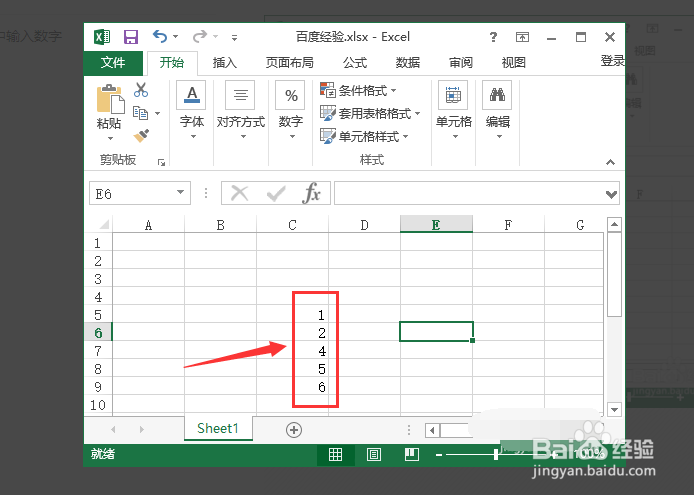The height and width of the screenshot is (495, 694).
Task: Switch to the 公式 (Formulas) tab
Action: (355, 63)
